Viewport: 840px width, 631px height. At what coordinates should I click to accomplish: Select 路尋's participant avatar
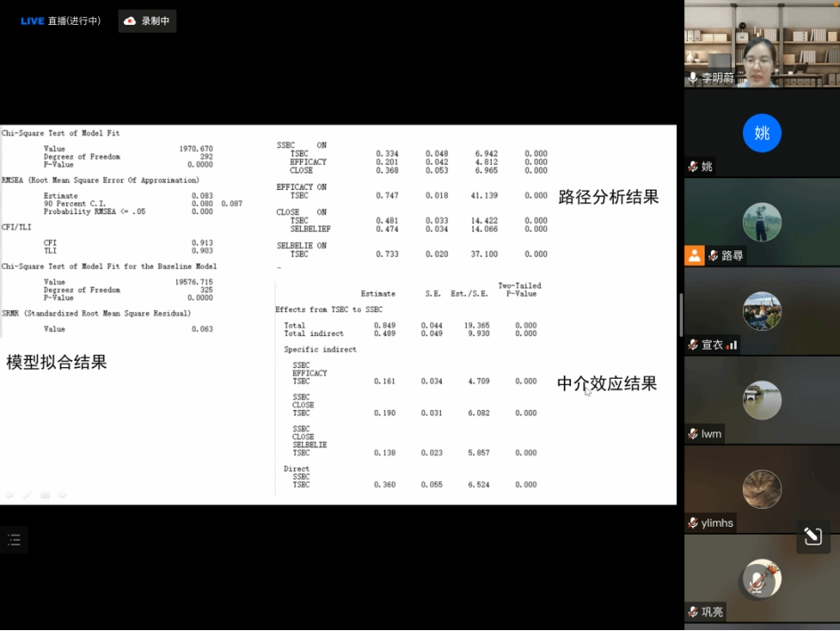click(762, 222)
